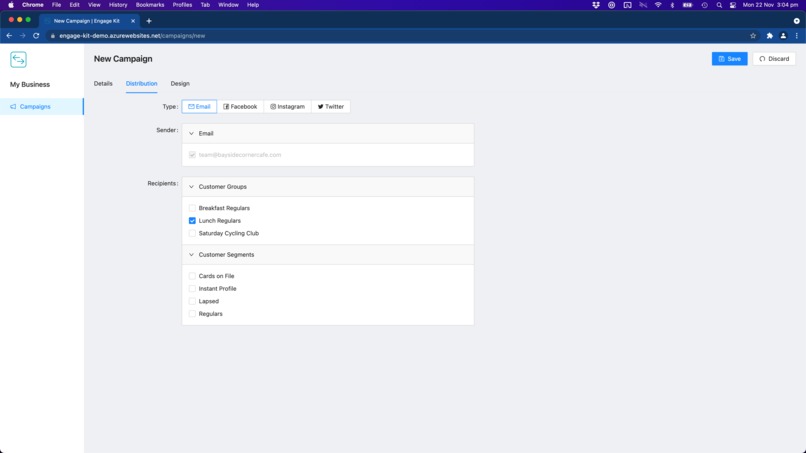The image size is (806, 453).
Task: Click the Bluetooth icon in the menu bar
Action: click(x=672, y=5)
